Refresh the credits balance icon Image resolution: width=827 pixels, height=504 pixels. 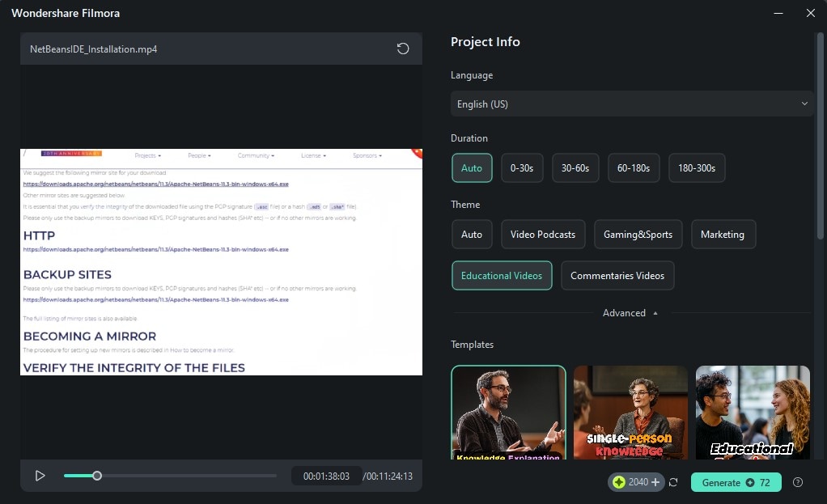point(673,482)
